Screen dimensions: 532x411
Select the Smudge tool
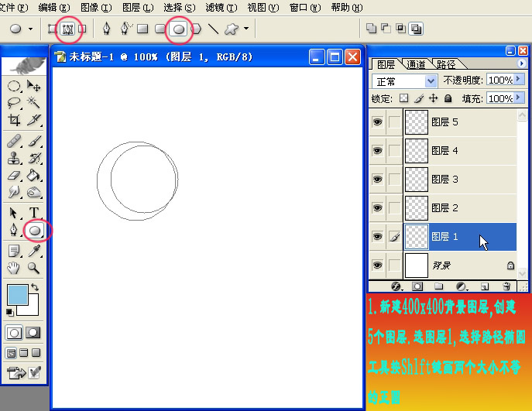[14, 192]
